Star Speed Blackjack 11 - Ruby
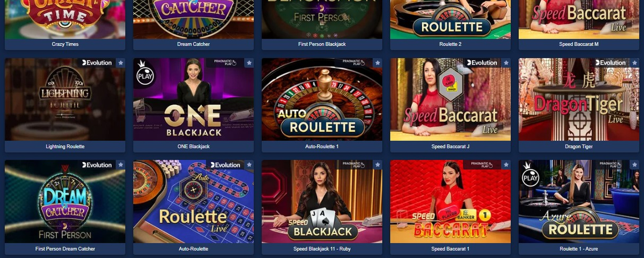 pyautogui.click(x=378, y=165)
